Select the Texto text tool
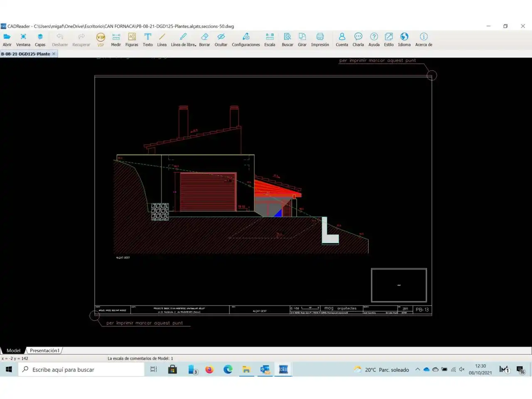The image size is (532, 399). [148, 39]
